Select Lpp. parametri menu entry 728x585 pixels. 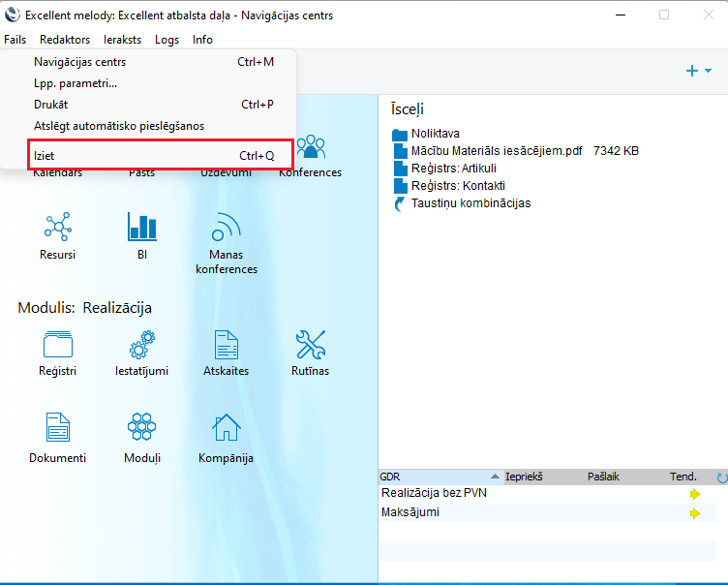(x=76, y=83)
